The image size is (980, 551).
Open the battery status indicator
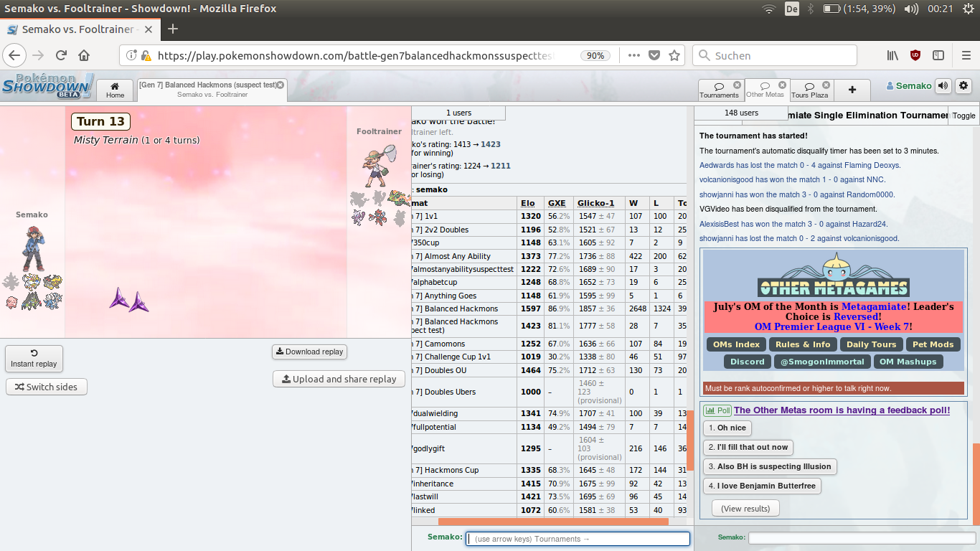[x=859, y=9]
